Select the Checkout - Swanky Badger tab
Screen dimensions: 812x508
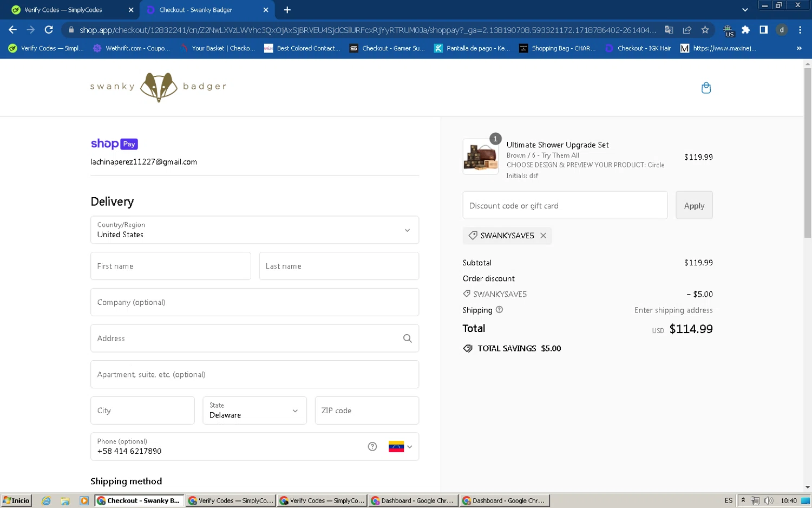tap(207, 10)
